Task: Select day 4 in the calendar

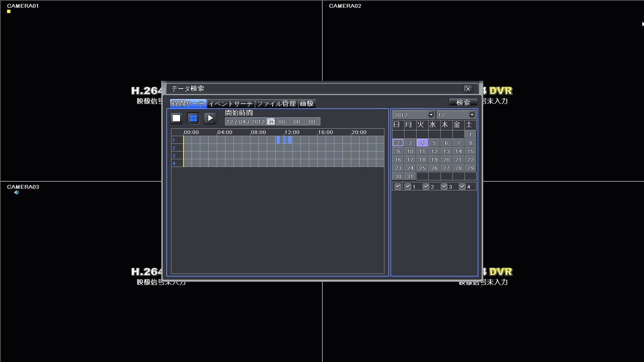Action: [x=422, y=143]
